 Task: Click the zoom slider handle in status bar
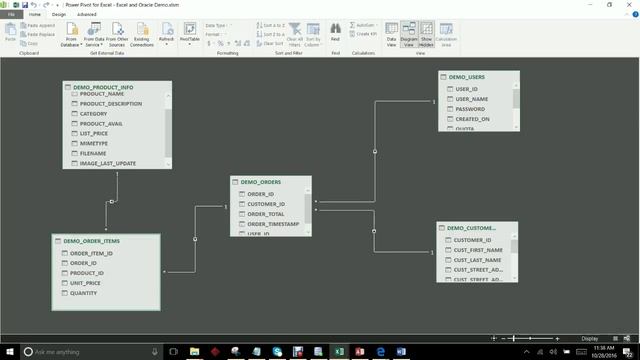click(513, 338)
